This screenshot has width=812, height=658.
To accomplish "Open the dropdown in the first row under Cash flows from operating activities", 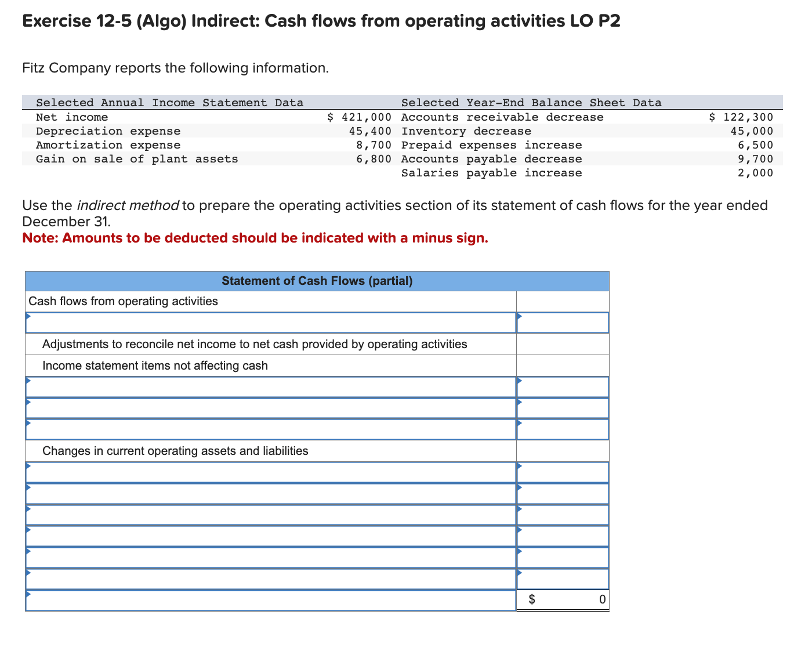I will coord(270,323).
